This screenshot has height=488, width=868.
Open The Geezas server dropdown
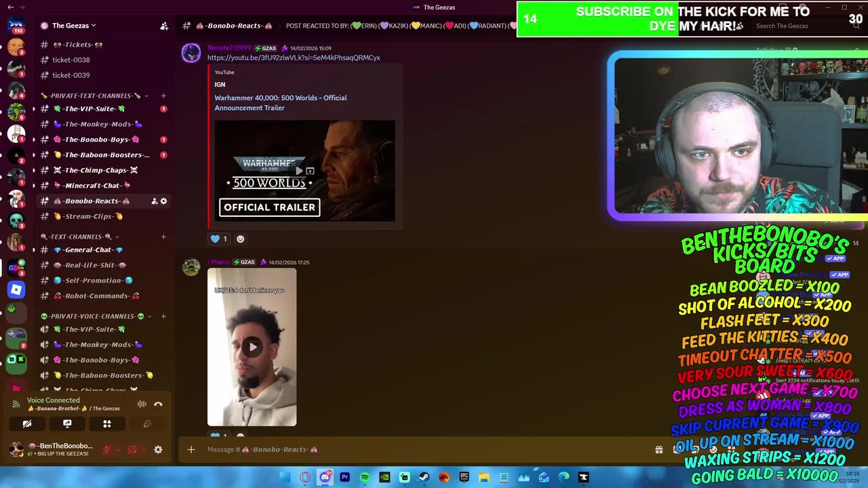coord(75,26)
